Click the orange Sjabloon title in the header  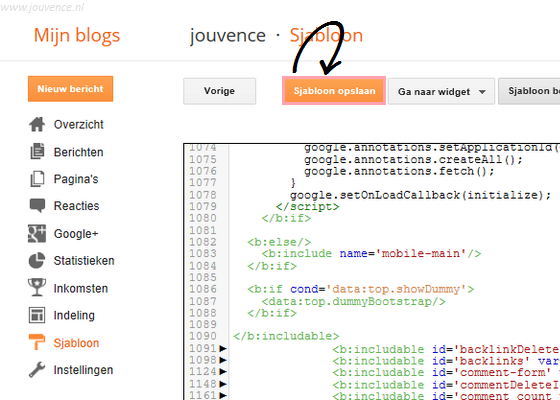pos(326,36)
